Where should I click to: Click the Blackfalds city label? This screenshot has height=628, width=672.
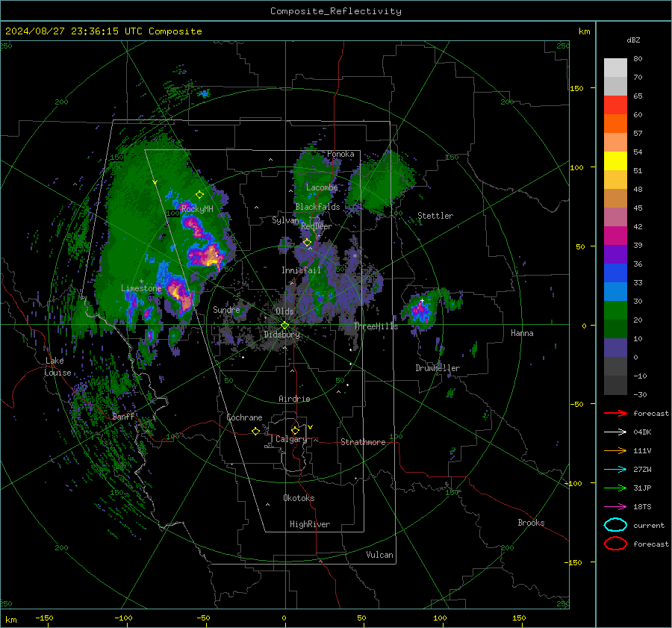click(317, 207)
